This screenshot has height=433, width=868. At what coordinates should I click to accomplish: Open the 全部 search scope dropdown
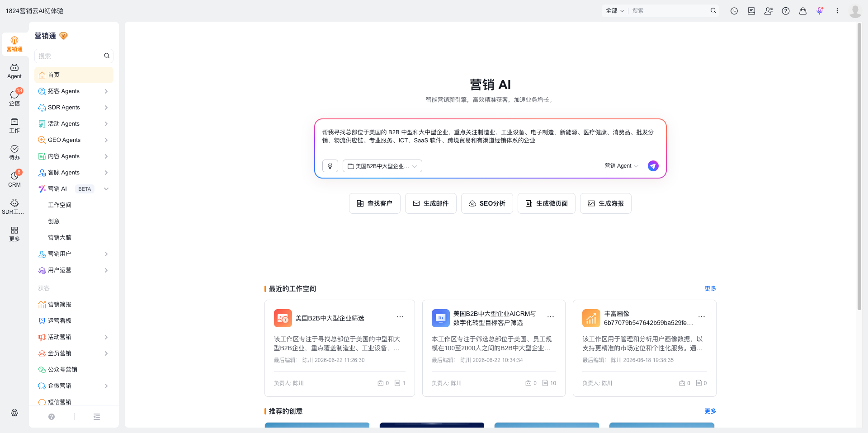(615, 11)
